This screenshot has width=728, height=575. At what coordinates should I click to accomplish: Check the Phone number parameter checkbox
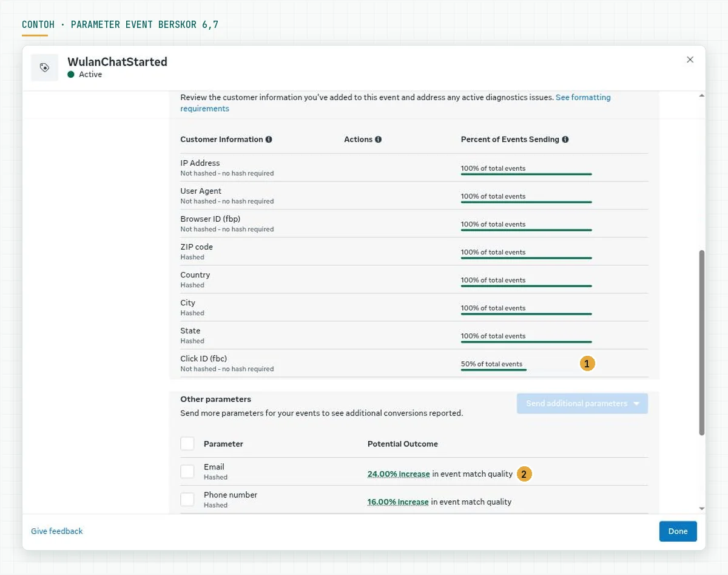click(187, 500)
